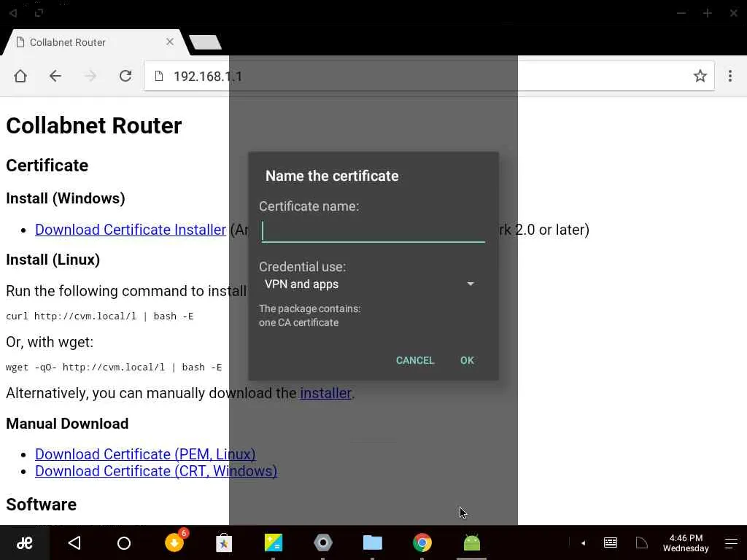The width and height of the screenshot is (747, 560).
Task: Click the Name the certificate dialog title
Action: click(x=332, y=176)
